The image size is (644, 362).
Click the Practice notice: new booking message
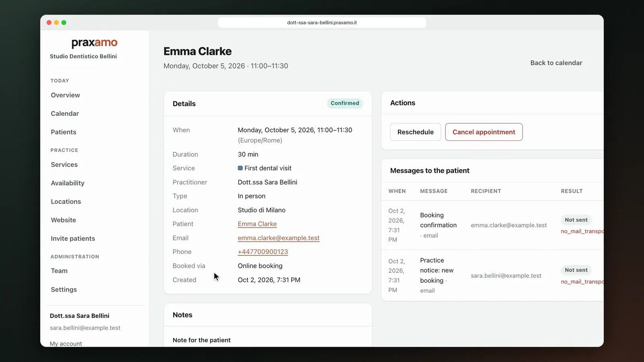pos(437,275)
